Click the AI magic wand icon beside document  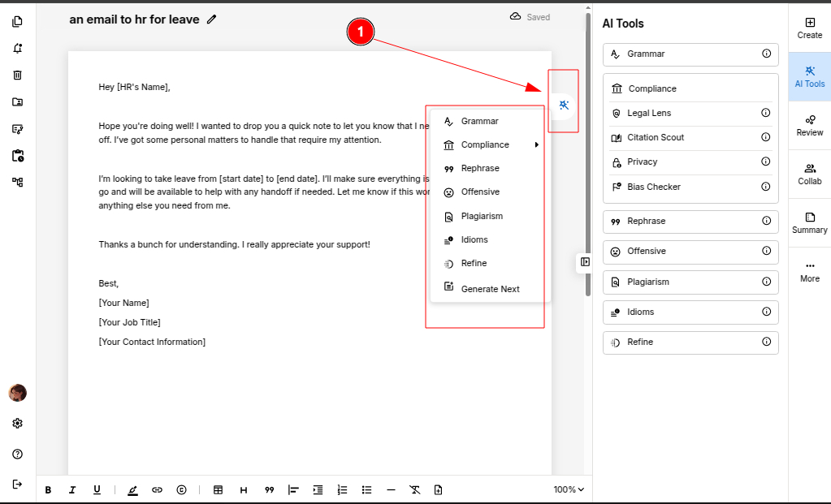click(x=564, y=105)
